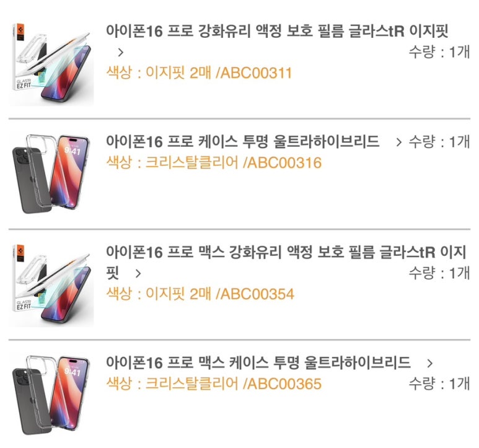Open iPhone 16 Pro Max glass film thumbnail
This screenshot has width=479, height=448.
(x=51, y=285)
